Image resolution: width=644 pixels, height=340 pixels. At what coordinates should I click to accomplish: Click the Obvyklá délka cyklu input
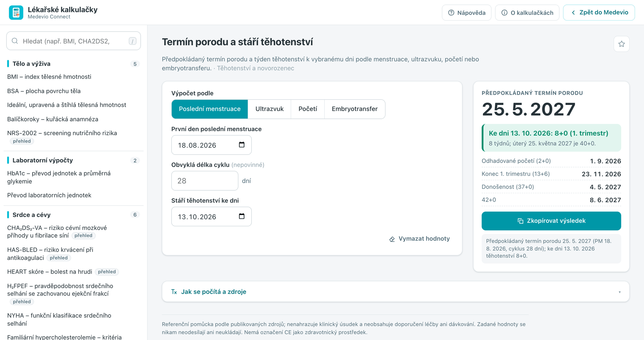[x=205, y=181]
